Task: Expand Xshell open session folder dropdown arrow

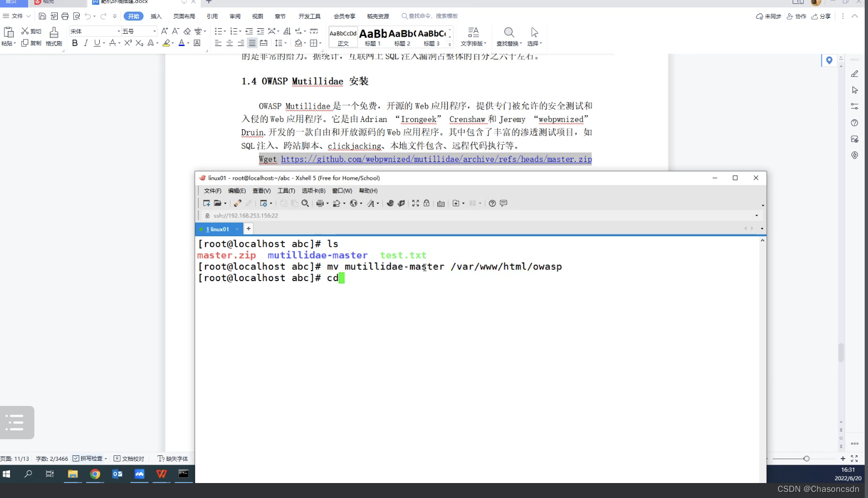Action: [225, 204]
